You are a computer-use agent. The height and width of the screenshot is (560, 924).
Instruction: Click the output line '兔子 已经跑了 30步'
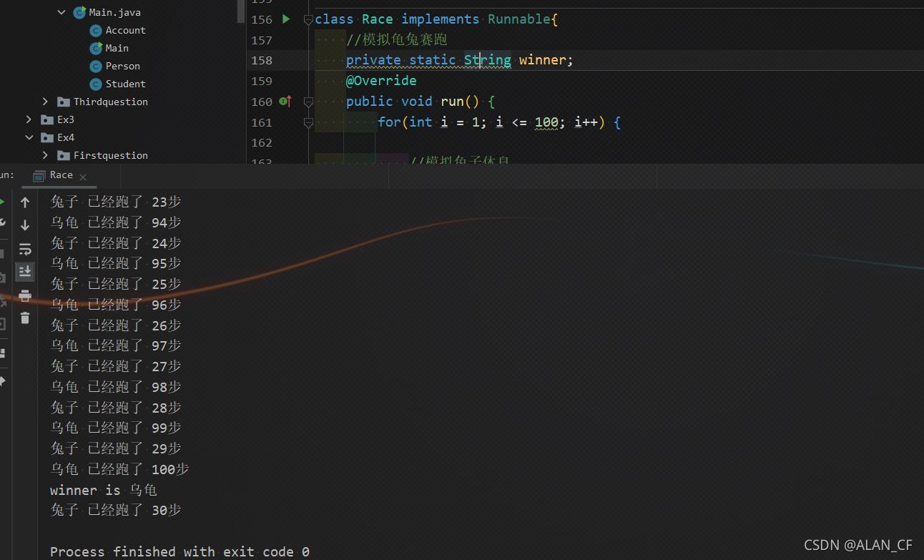tap(116, 510)
